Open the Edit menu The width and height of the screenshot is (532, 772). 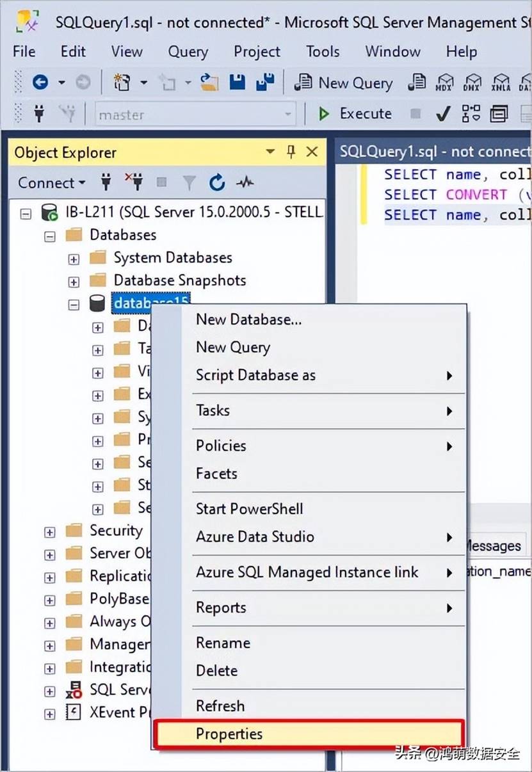pyautogui.click(x=73, y=51)
